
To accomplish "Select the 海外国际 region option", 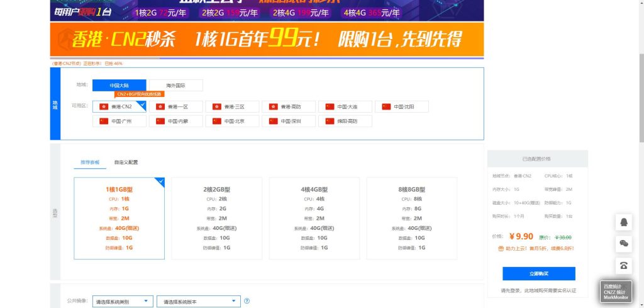I will tap(175, 85).
